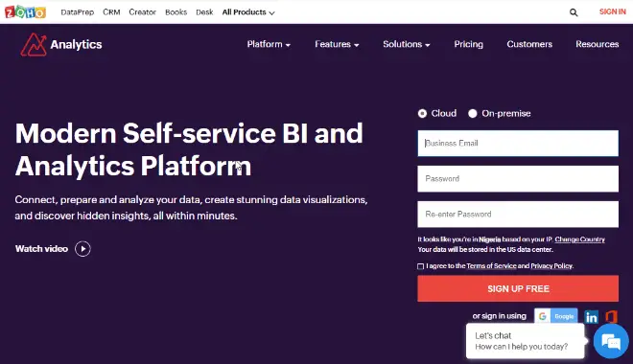Go to Books product link
This screenshot has width=633, height=364.
pos(176,12)
